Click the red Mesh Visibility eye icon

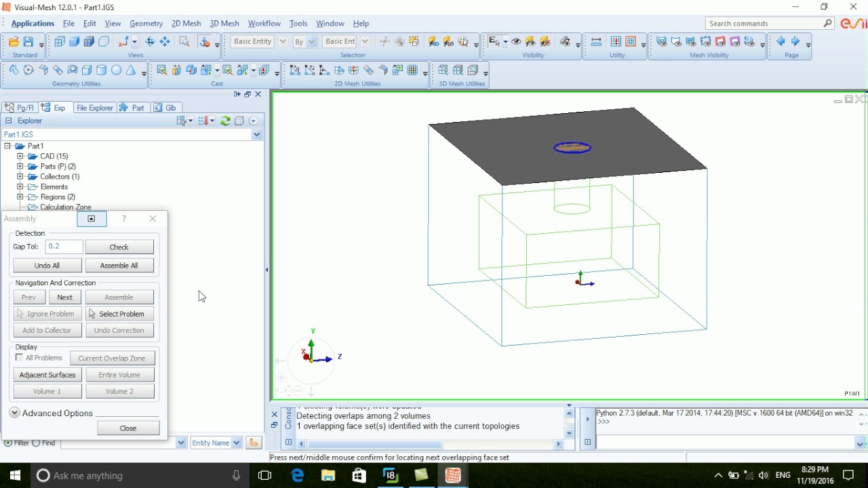[720, 42]
